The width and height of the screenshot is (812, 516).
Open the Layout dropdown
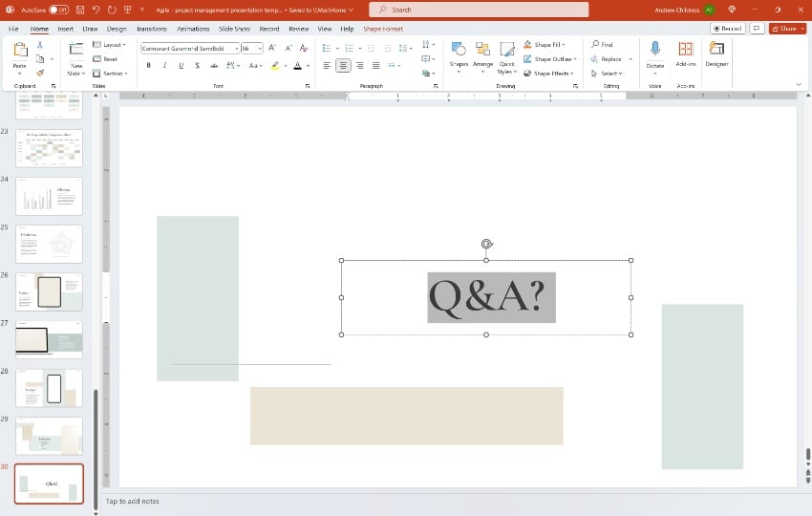[x=115, y=45]
